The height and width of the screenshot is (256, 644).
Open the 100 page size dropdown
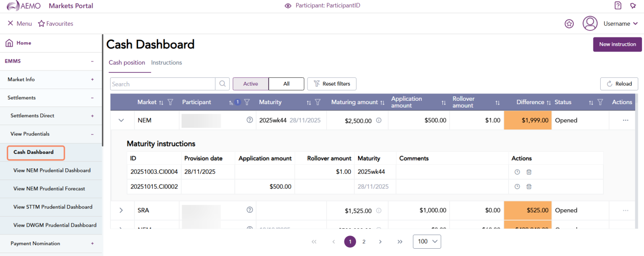pyautogui.click(x=427, y=241)
